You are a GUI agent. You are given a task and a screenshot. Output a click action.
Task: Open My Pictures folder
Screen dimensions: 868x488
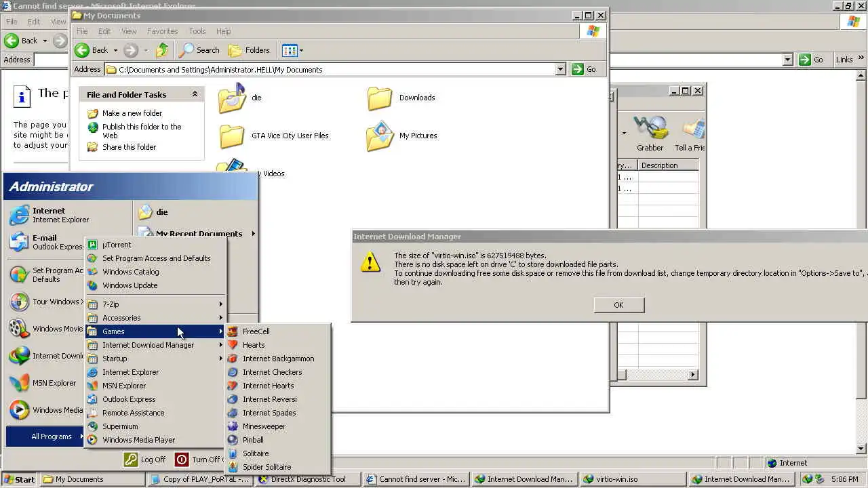[x=402, y=136]
